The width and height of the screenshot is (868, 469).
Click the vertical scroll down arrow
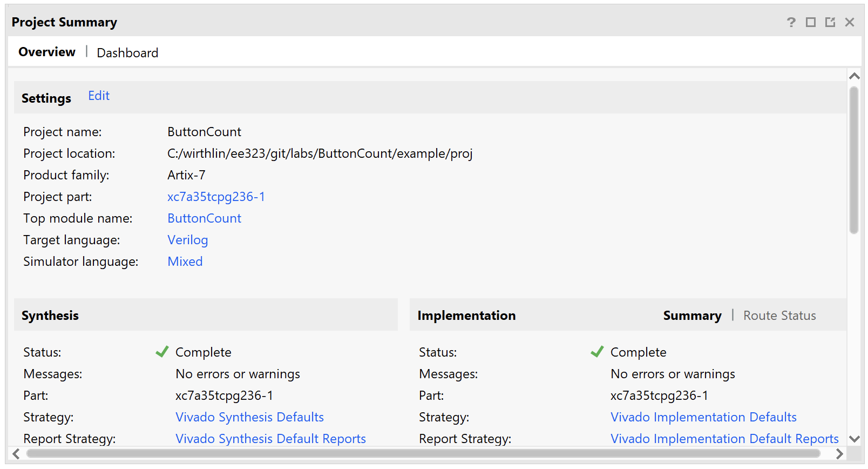click(x=854, y=439)
